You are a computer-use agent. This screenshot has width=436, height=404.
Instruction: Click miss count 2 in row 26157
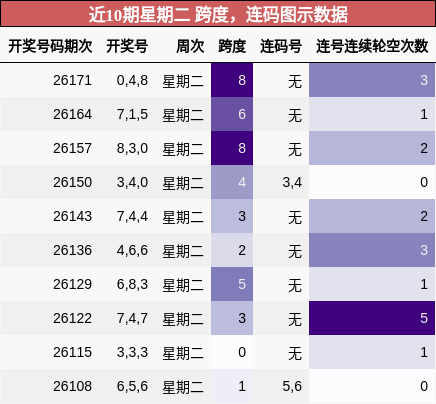tap(372, 148)
